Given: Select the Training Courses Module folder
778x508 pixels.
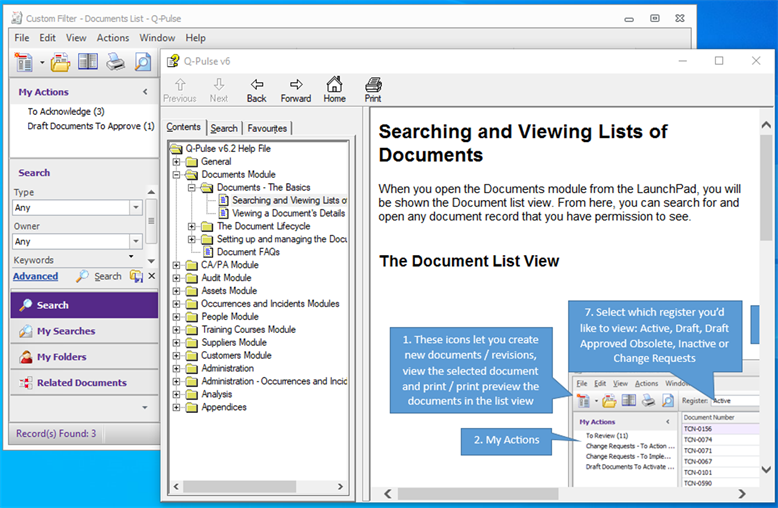Looking at the screenshot, I should (x=248, y=329).
